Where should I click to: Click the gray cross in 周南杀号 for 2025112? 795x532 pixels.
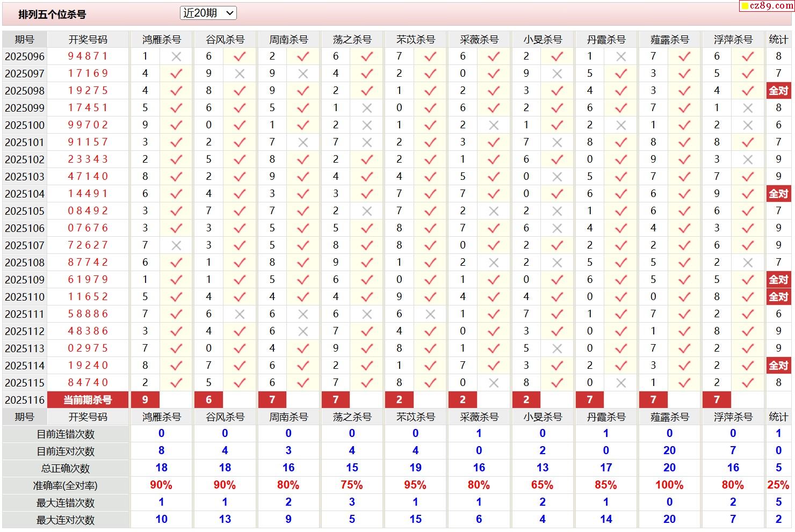click(303, 331)
